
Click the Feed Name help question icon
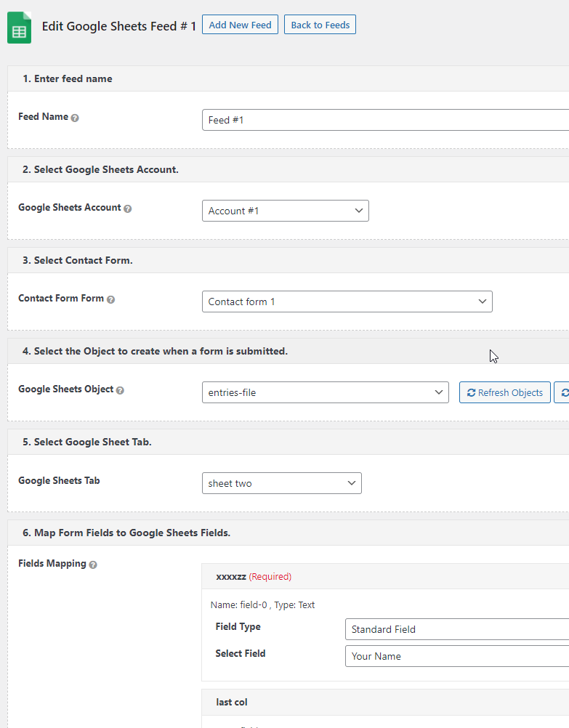75,118
